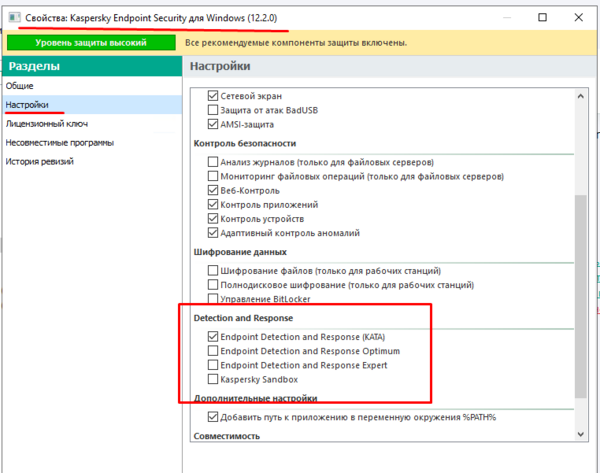Click the Совместимость group heading
Image resolution: width=600 pixels, height=473 pixels.
point(227,436)
